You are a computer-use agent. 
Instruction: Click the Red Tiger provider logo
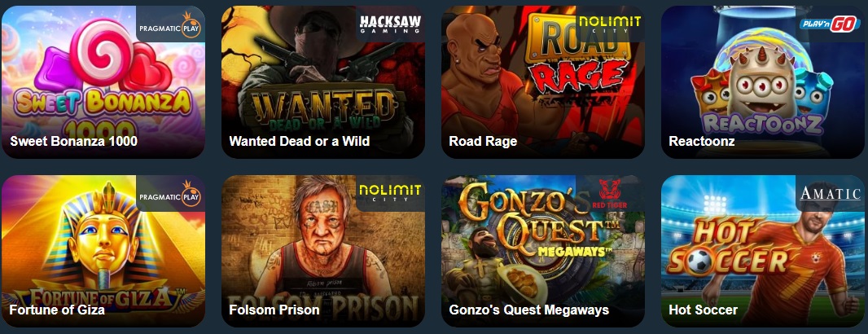tap(613, 194)
